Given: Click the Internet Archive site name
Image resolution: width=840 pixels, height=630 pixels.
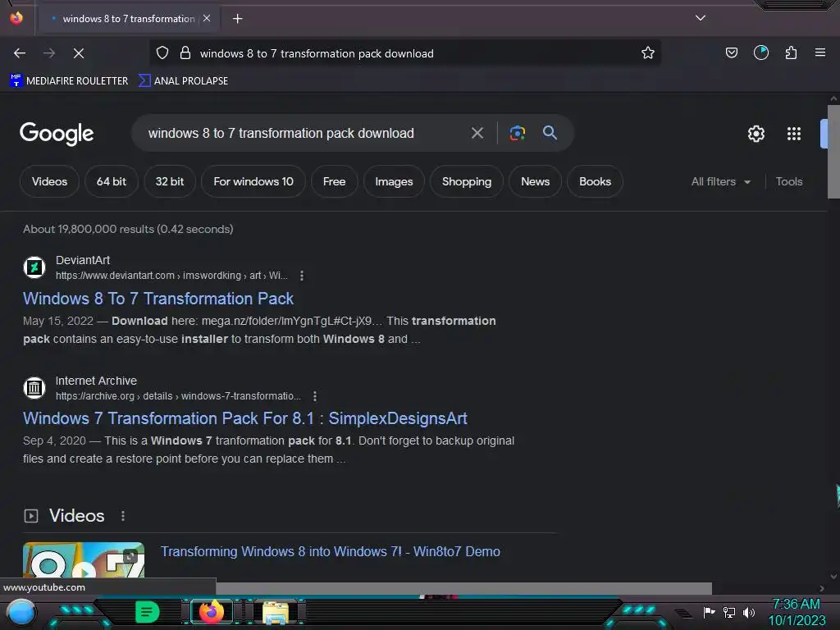Looking at the screenshot, I should [97, 381].
